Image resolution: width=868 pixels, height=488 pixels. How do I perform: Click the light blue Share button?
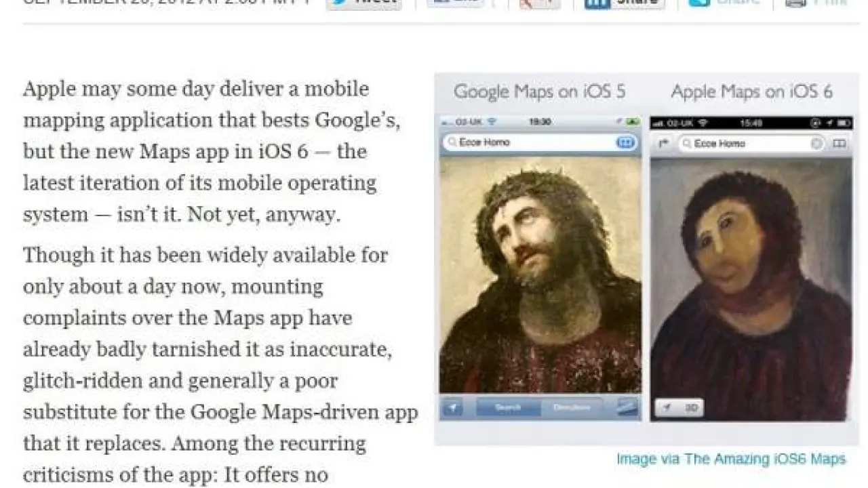coord(725,3)
